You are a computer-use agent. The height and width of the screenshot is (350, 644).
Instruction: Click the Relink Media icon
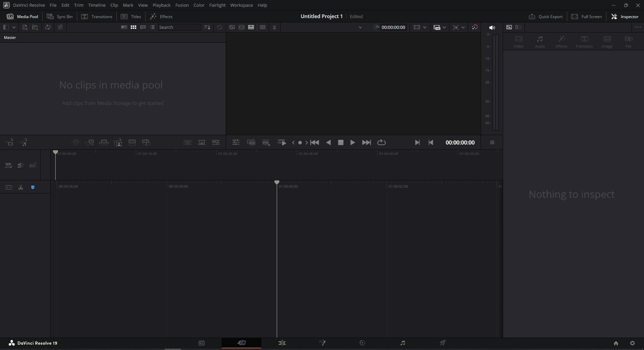(x=60, y=27)
